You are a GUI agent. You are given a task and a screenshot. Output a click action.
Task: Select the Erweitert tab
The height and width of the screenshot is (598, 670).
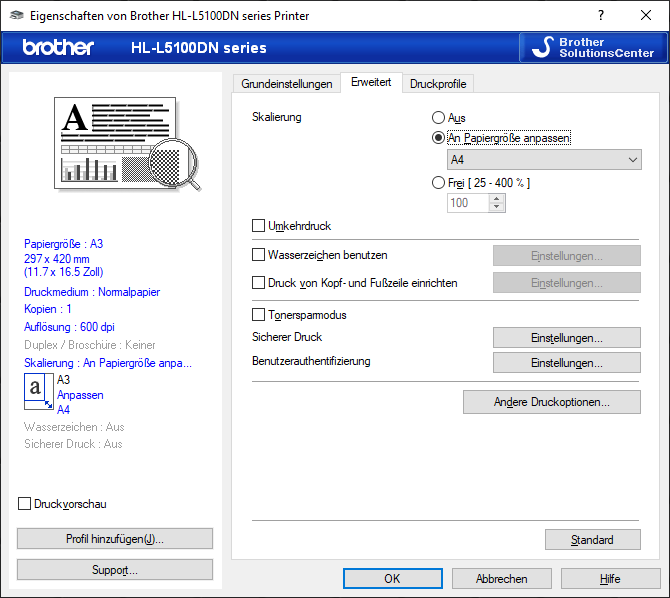click(x=371, y=82)
